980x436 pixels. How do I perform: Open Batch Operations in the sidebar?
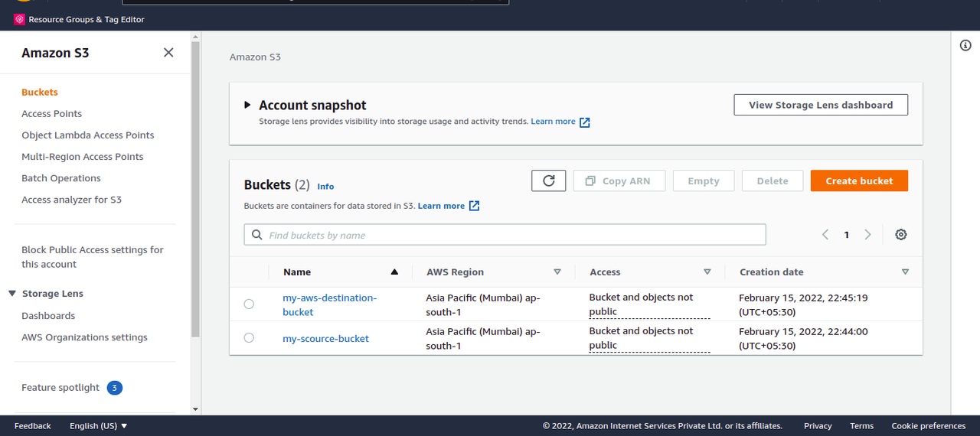pos(61,178)
